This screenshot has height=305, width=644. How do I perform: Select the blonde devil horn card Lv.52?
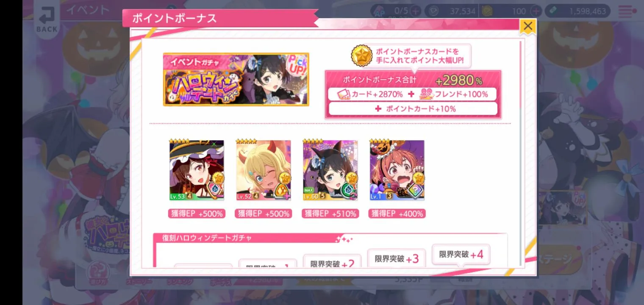tap(264, 170)
